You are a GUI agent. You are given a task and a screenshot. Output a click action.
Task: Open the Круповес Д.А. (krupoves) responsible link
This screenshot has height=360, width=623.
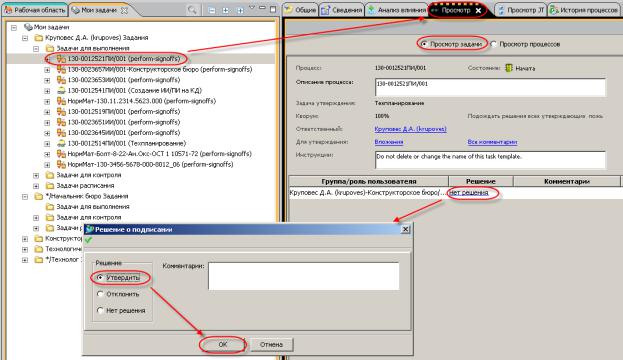click(410, 129)
